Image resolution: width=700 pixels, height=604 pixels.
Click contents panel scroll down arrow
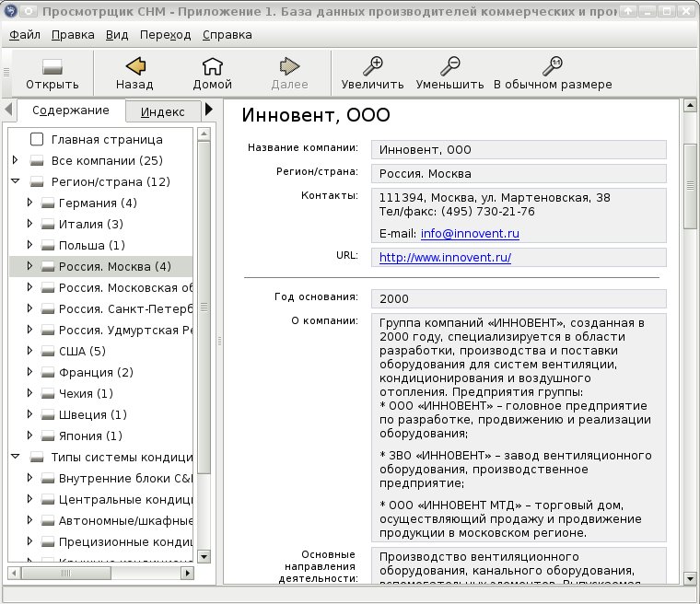pos(204,557)
